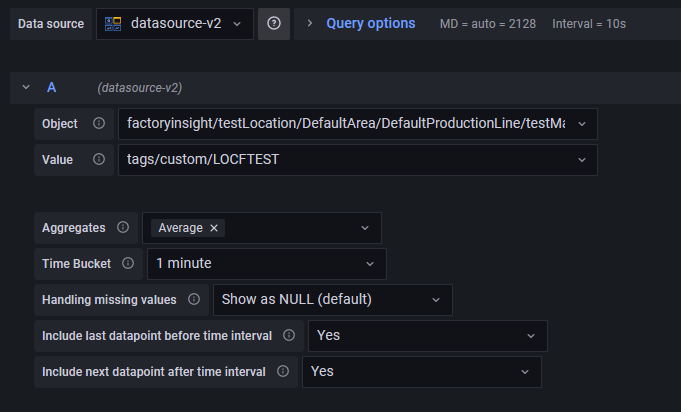Open the Object path dropdown
The height and width of the screenshot is (412, 681).
click(357, 123)
